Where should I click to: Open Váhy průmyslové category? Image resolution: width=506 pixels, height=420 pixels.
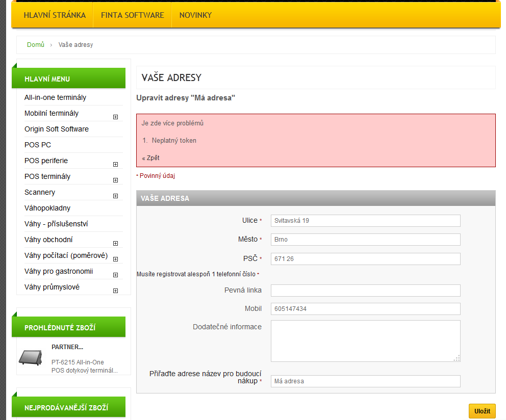point(52,287)
